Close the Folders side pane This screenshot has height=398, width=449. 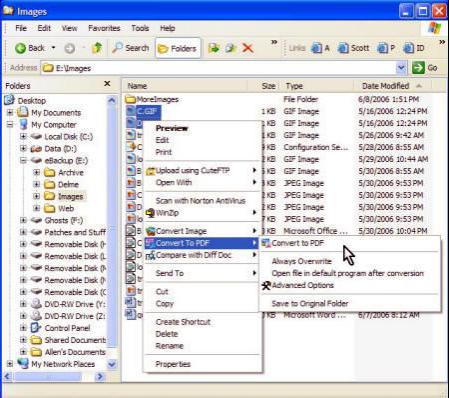(107, 84)
